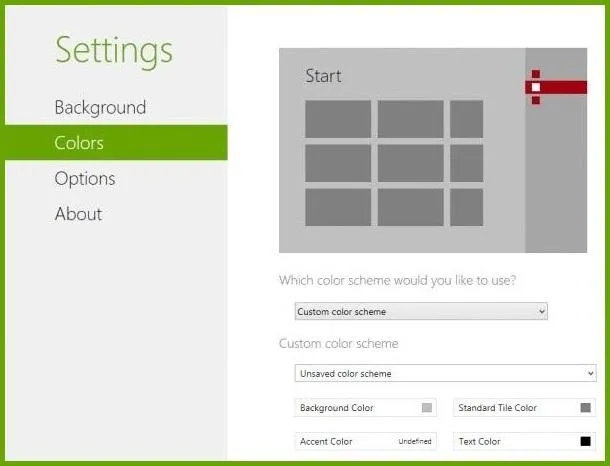This screenshot has height=466, width=610.
Task: Expand the 'Unsaved color scheme' dropdown
Action: pyautogui.click(x=445, y=373)
